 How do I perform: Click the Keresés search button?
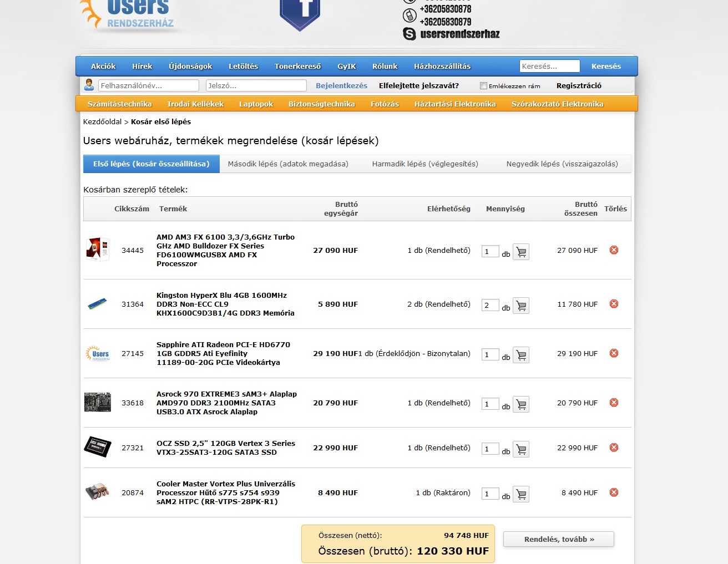click(606, 66)
